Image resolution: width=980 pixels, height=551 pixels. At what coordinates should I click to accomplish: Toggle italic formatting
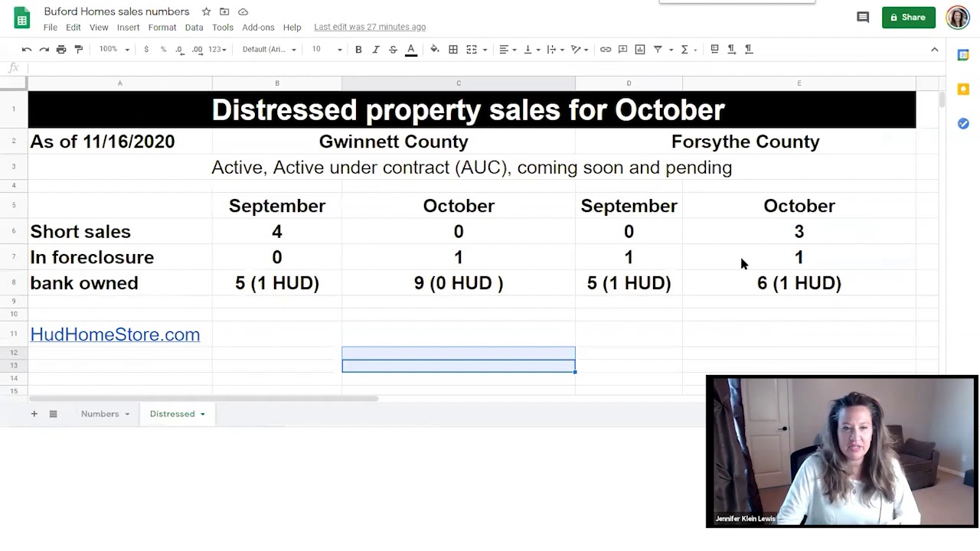(x=376, y=49)
